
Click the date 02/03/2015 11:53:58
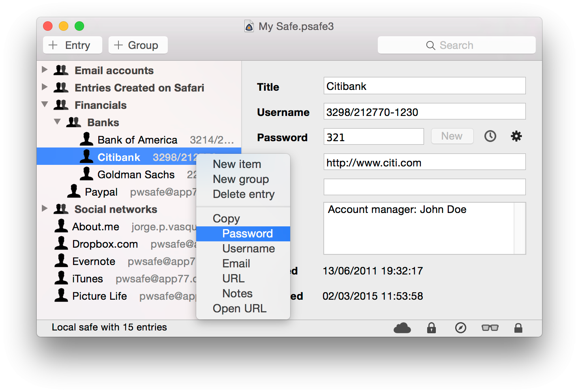pyautogui.click(x=373, y=296)
